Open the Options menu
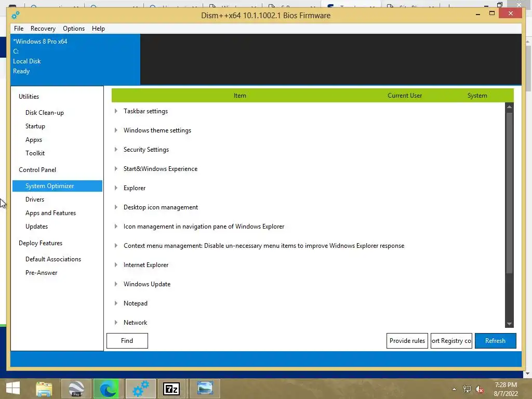This screenshot has height=399, width=532. pos(74,29)
